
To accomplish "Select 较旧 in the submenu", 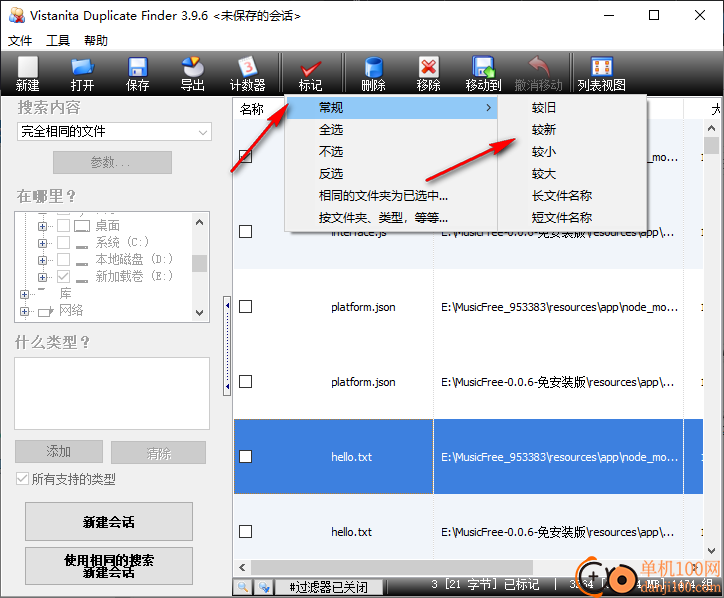I will point(572,108).
